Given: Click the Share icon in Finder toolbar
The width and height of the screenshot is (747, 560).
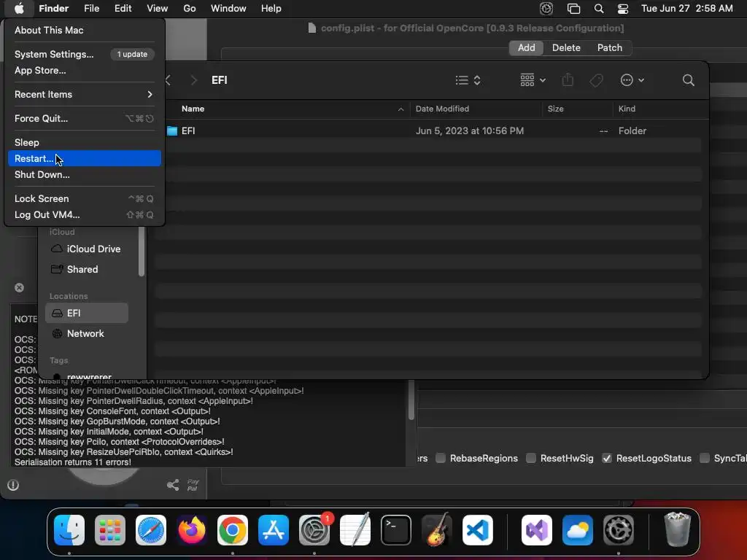Looking at the screenshot, I should click(x=568, y=79).
